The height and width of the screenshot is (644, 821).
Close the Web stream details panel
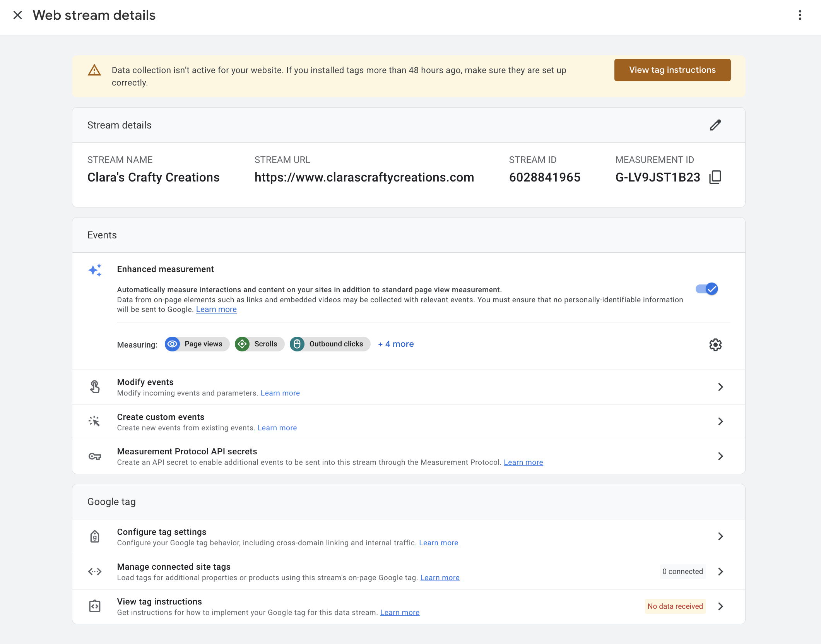(x=17, y=15)
